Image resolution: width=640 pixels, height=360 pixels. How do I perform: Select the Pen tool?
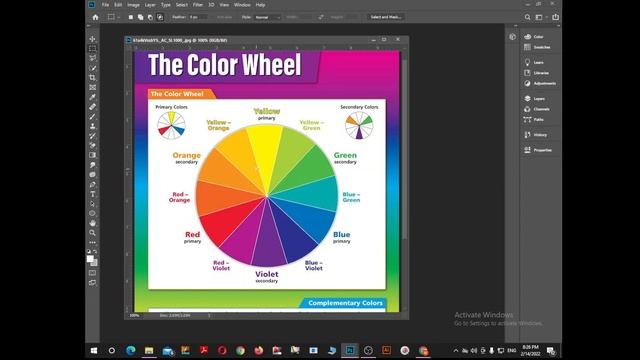tap(93, 184)
